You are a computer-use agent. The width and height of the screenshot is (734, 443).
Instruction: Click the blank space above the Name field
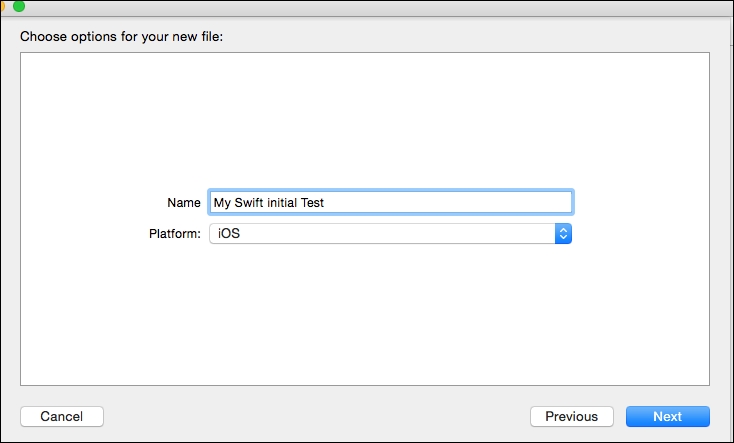click(x=365, y=121)
